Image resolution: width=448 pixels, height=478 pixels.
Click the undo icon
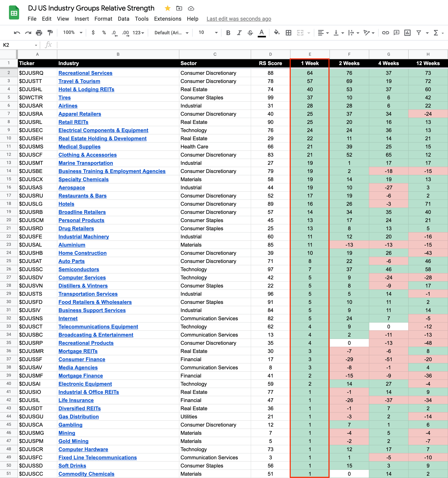click(x=17, y=33)
